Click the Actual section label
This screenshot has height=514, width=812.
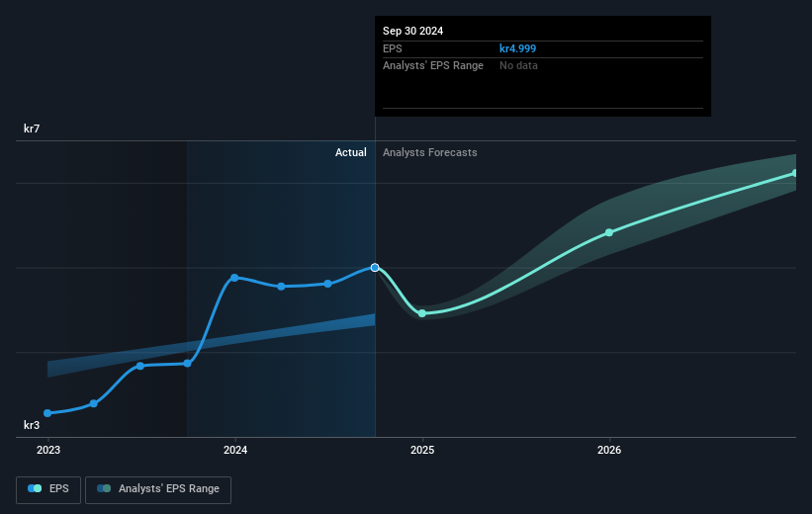(x=350, y=152)
